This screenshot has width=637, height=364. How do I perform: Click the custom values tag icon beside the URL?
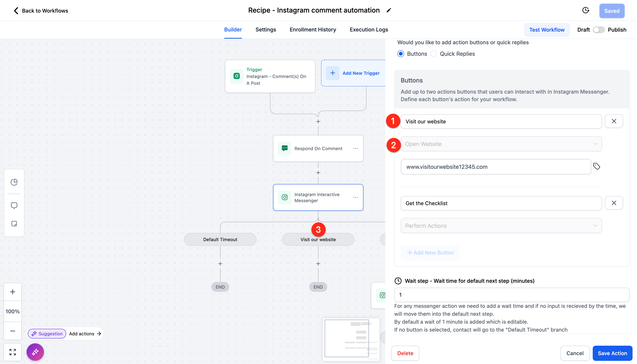tap(597, 167)
